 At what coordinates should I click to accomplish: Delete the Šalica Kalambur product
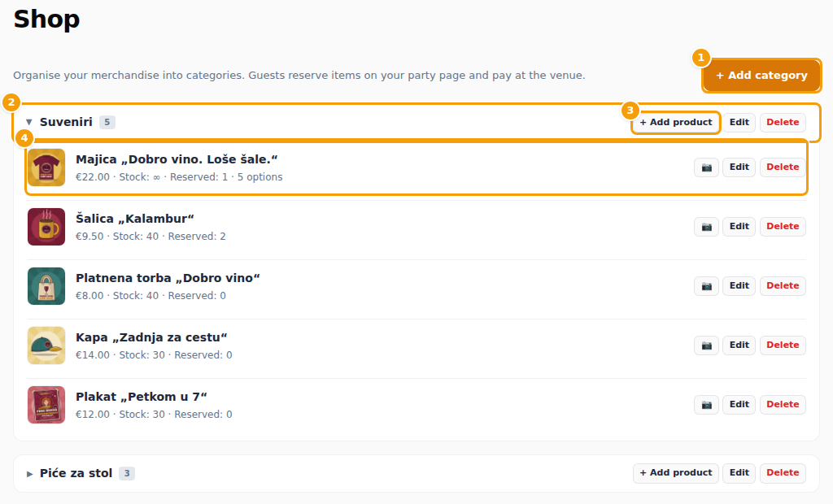[x=783, y=227]
